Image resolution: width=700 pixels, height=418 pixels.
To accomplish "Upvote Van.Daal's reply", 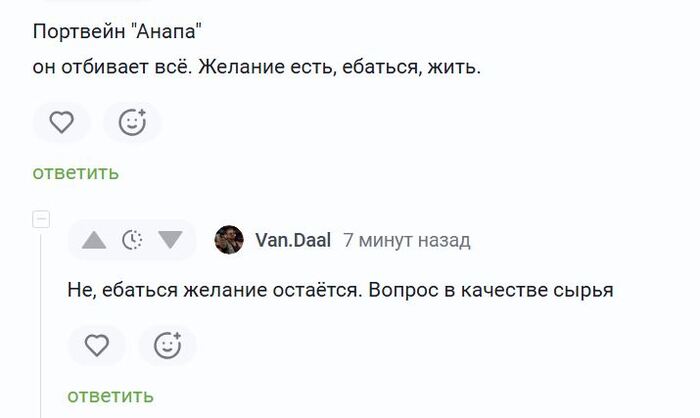I will pos(94,240).
